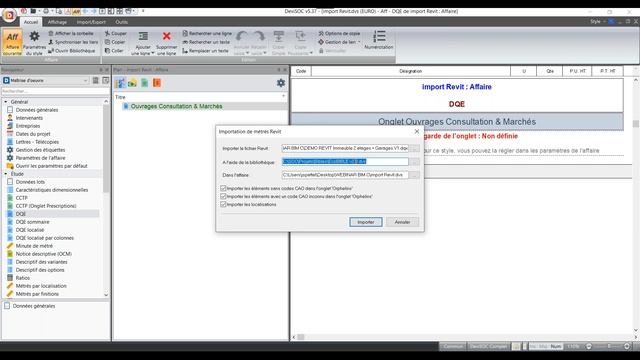Image resolution: width=640 pixels, height=360 pixels.
Task: Click the Annuler button in dialog
Action: click(x=402, y=222)
